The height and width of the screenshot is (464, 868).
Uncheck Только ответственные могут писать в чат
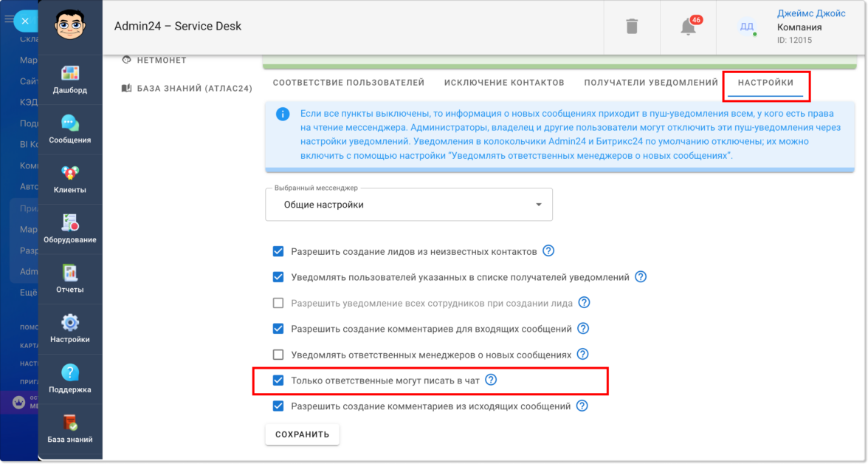pyautogui.click(x=278, y=381)
